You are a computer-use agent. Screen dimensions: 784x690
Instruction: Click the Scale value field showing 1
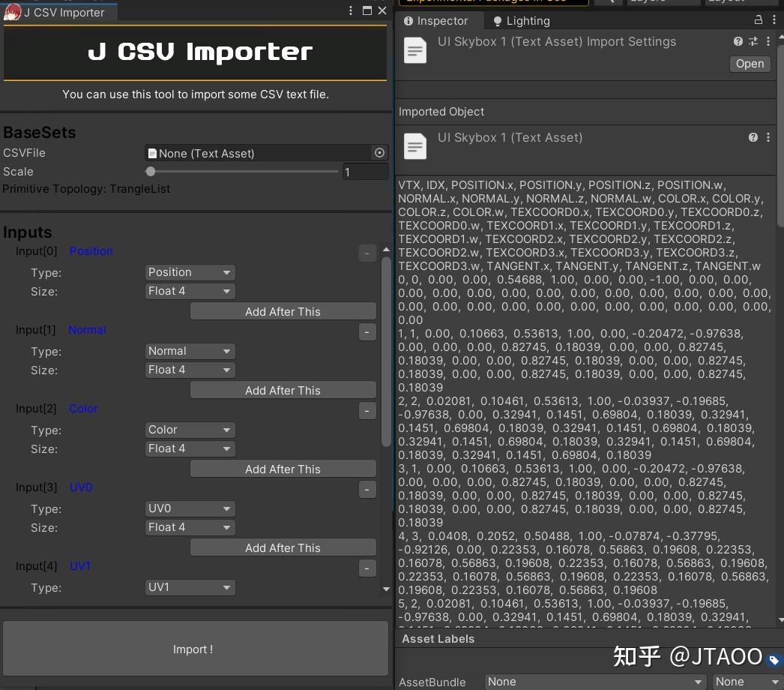(366, 172)
